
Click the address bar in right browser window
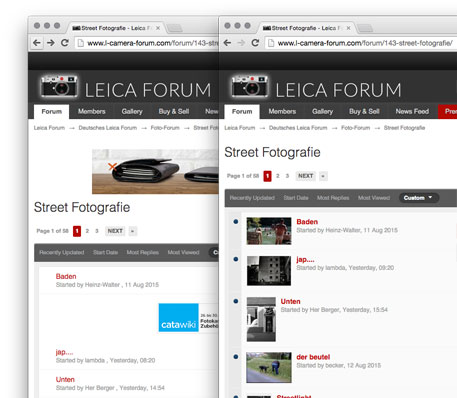(x=362, y=43)
